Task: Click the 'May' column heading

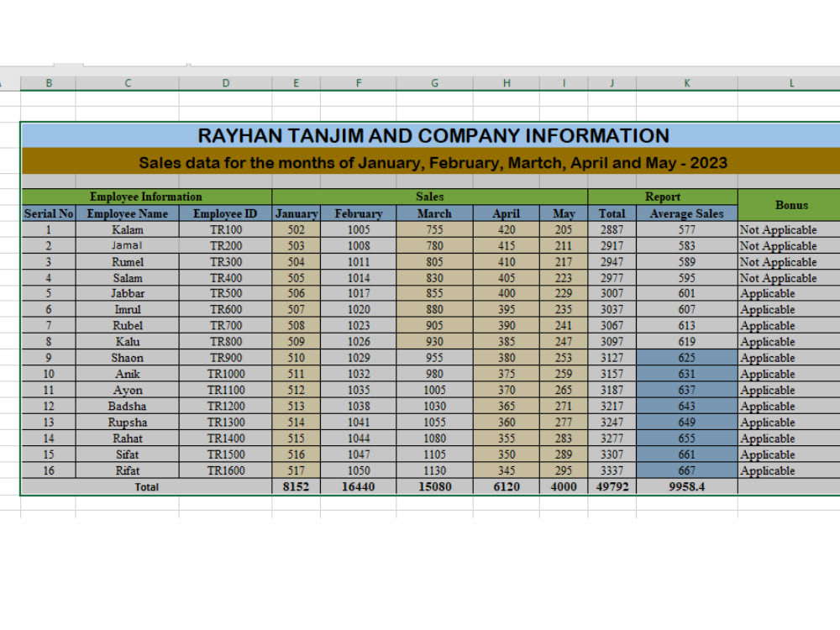Action: [x=564, y=213]
